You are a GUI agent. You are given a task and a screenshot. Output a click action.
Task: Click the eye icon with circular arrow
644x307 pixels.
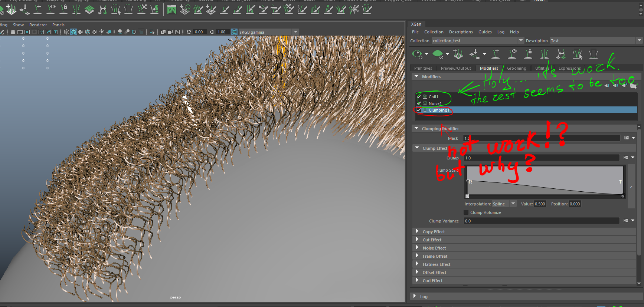click(417, 55)
